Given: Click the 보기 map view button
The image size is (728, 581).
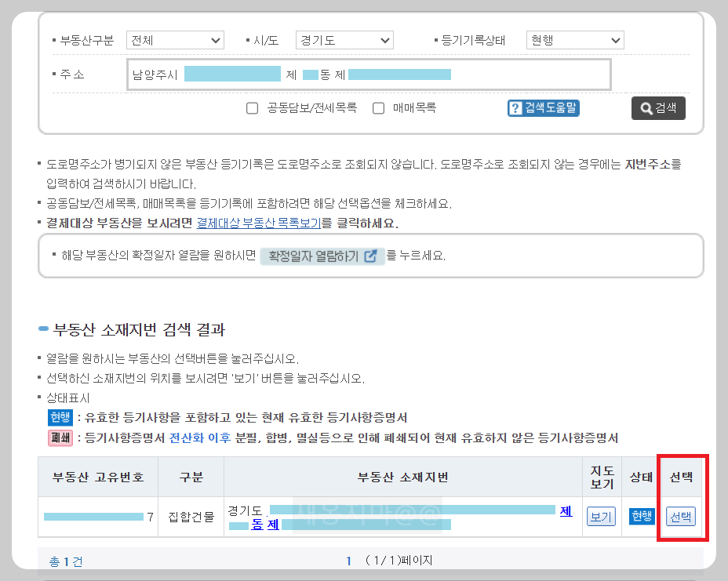Looking at the screenshot, I should click(x=600, y=516).
